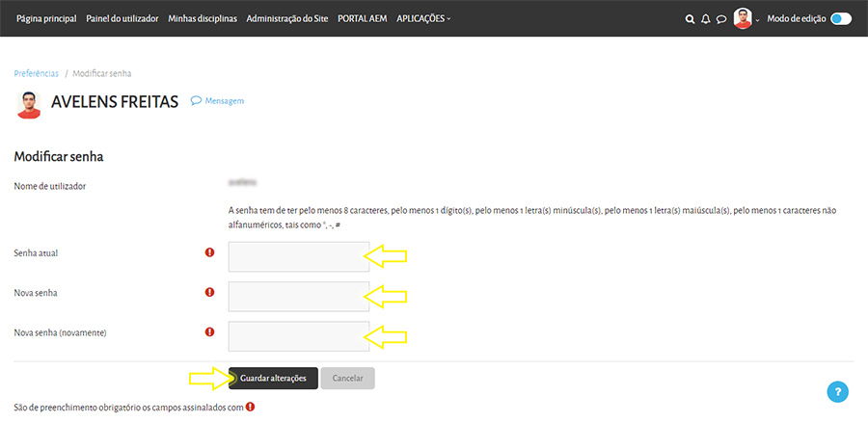868x422 pixels.
Task: Click the blue help question mark button
Action: click(838, 392)
